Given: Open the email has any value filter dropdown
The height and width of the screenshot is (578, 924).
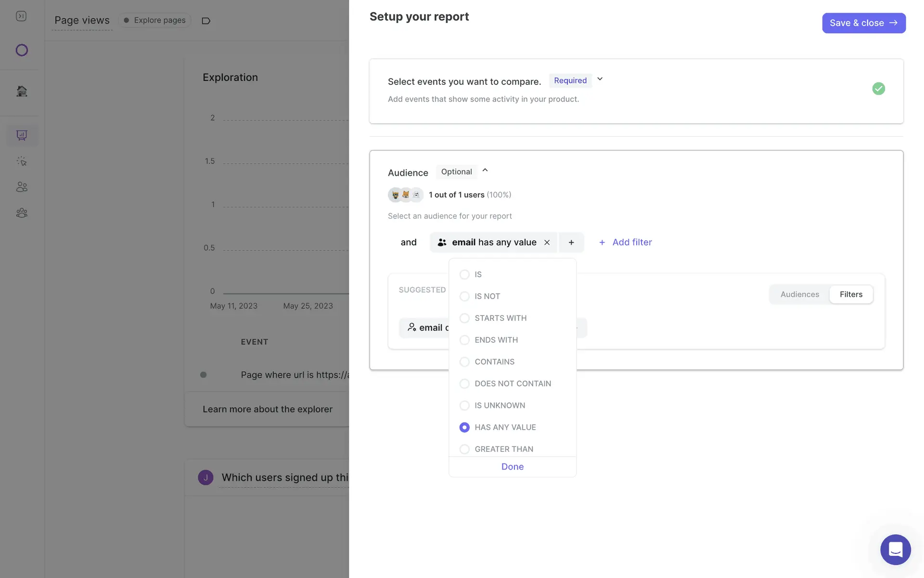Looking at the screenshot, I should click(494, 243).
